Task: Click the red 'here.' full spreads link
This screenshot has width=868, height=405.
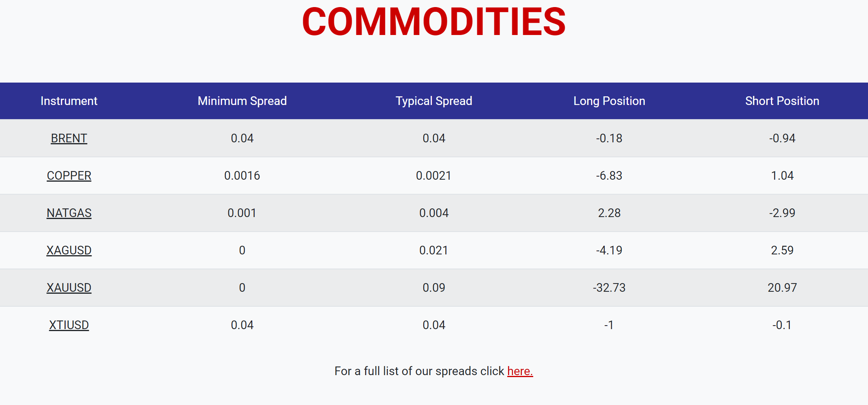Action: 520,371
